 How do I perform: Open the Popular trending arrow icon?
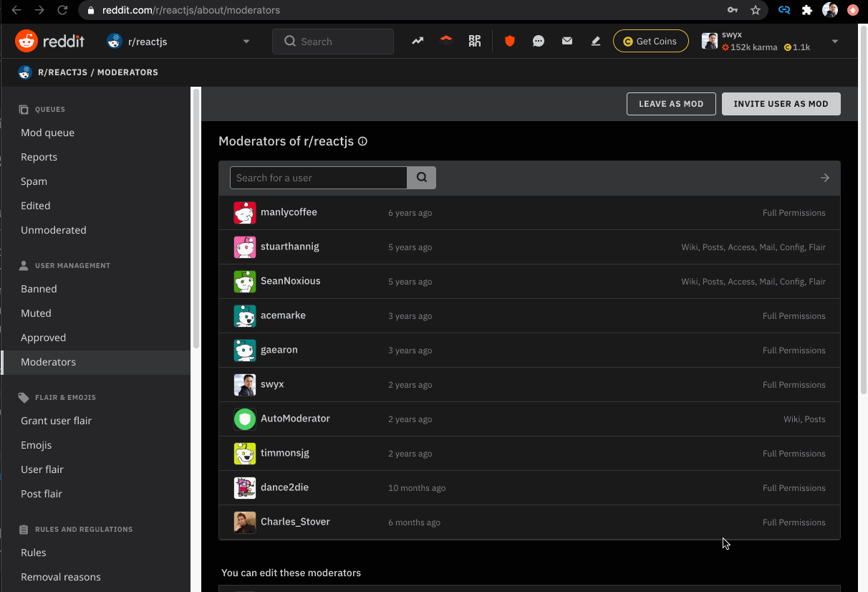[x=418, y=42]
